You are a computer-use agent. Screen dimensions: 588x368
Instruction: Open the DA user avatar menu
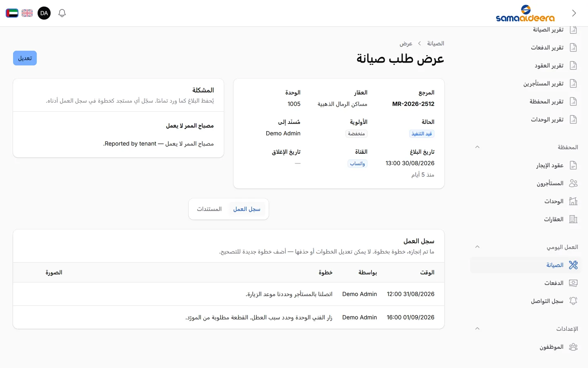[44, 13]
